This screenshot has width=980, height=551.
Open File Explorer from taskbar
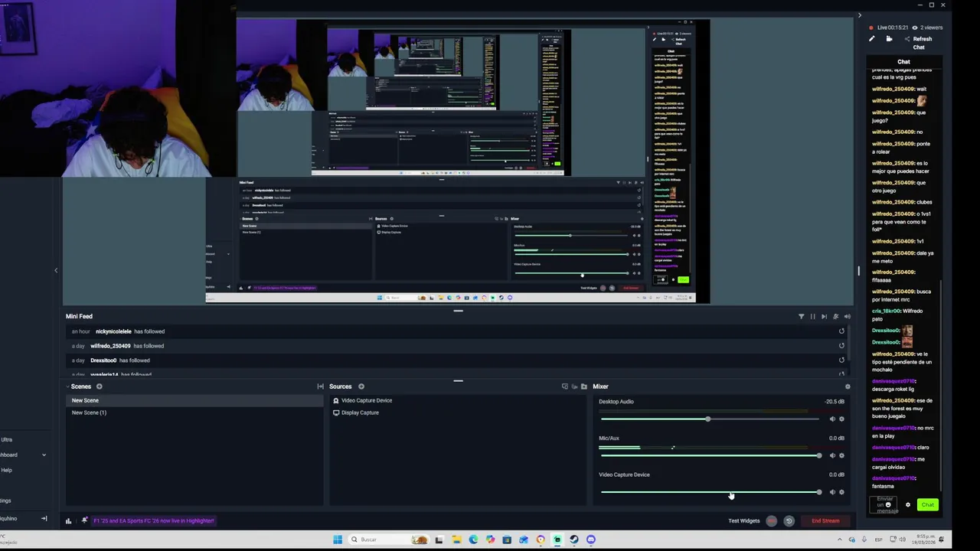(456, 540)
